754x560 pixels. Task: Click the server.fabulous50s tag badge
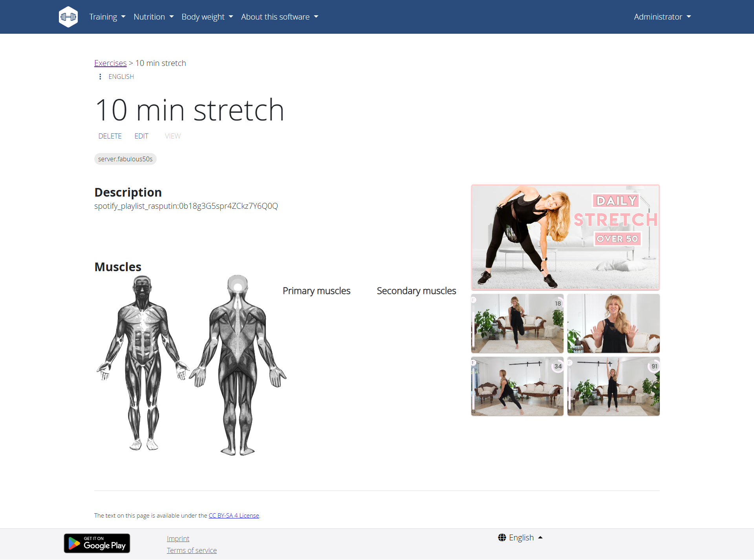[x=125, y=159]
